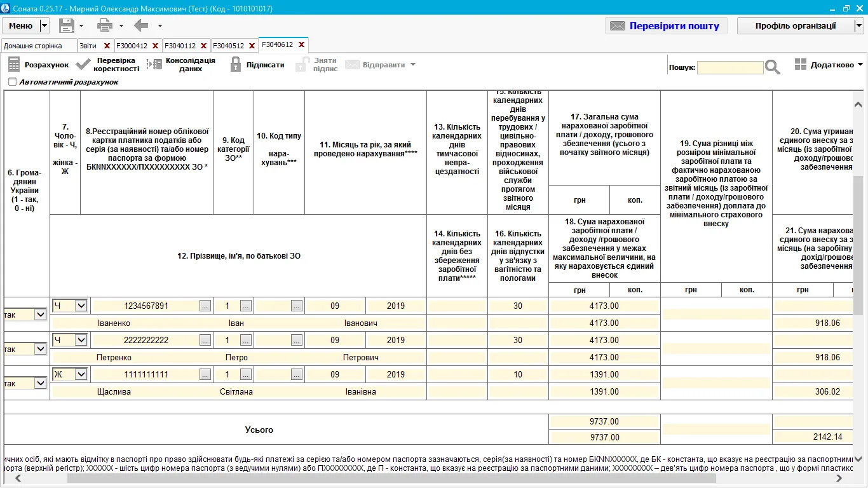868x488 pixels.
Task: Expand the save options arrow
Action: point(81,26)
